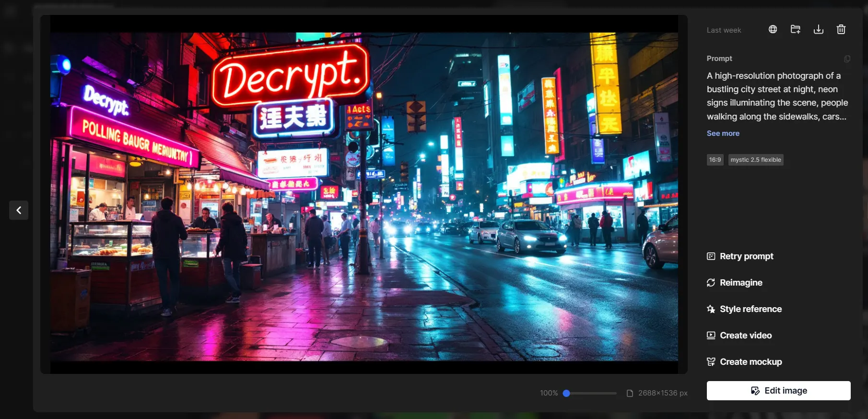Image resolution: width=868 pixels, height=419 pixels.
Task: Choose the Reimagine option
Action: click(x=740, y=283)
